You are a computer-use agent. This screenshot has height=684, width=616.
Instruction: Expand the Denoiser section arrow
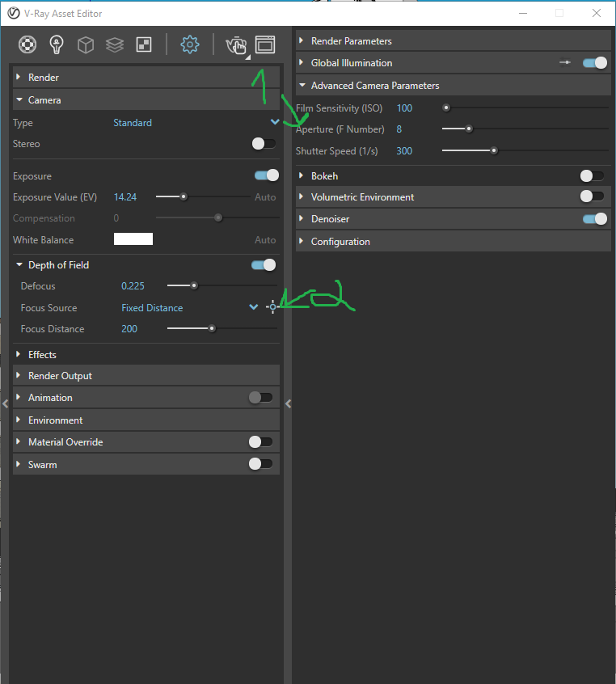click(301, 218)
